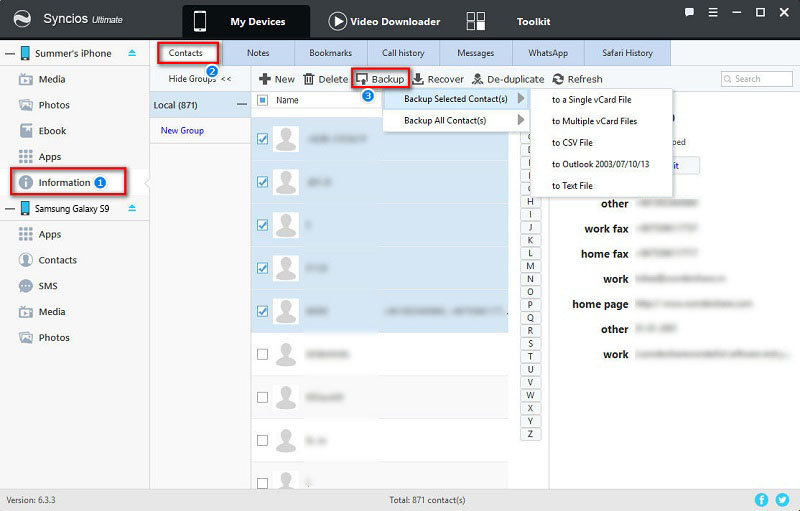Eject Summer's iPhone device
Viewport: 800px width, 511px height.
[132, 53]
